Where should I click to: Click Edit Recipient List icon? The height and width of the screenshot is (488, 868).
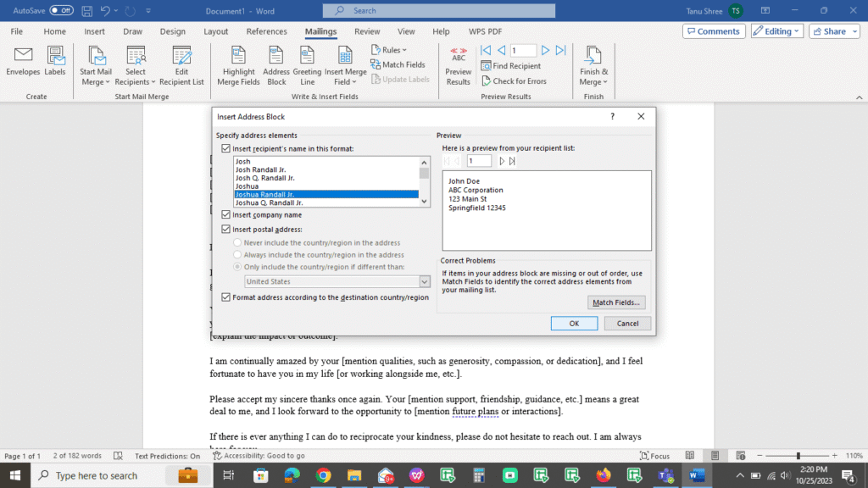tap(181, 65)
